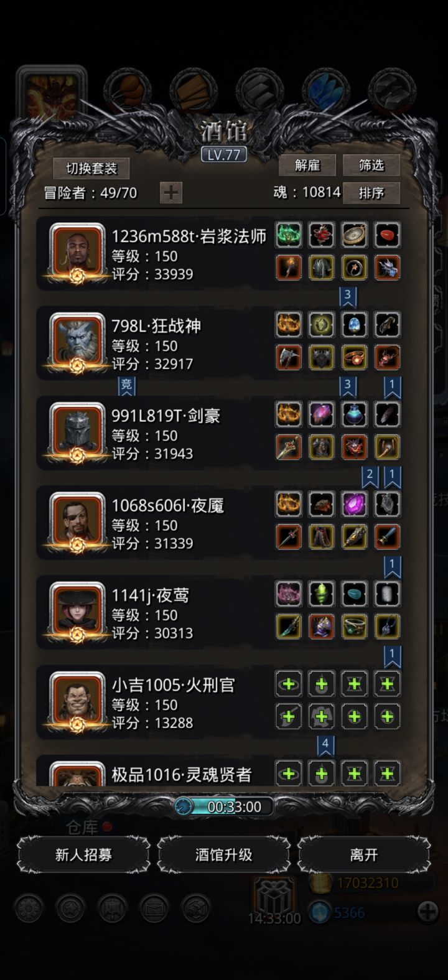Click the 解雇 dismiss button

307,166
